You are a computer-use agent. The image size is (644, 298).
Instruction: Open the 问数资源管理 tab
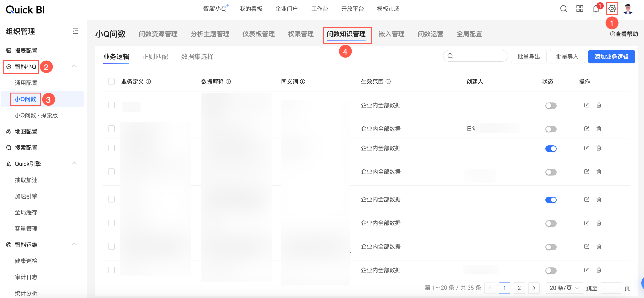tap(158, 34)
